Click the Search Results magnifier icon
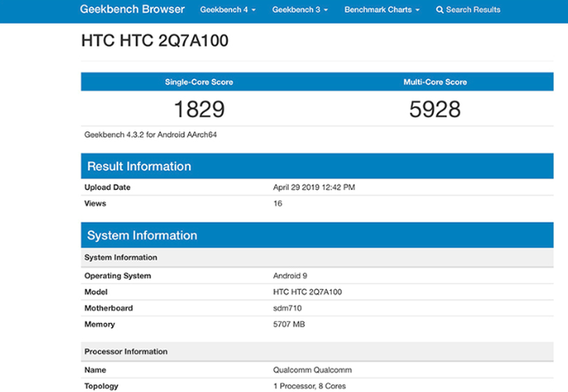This screenshot has height=392, width=568. 440,10
